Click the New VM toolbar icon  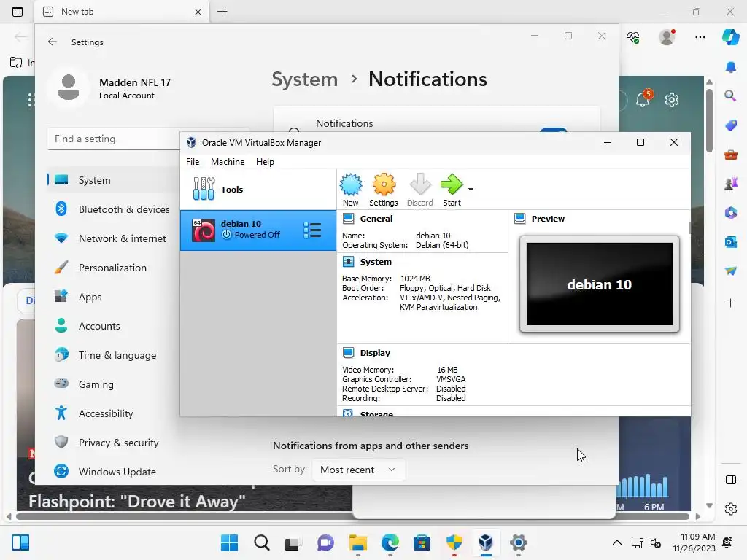tap(351, 190)
